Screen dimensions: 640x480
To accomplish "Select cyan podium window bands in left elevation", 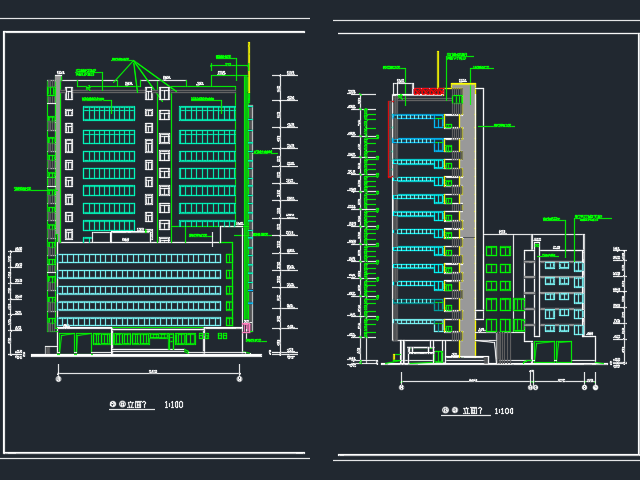I will tap(140, 282).
